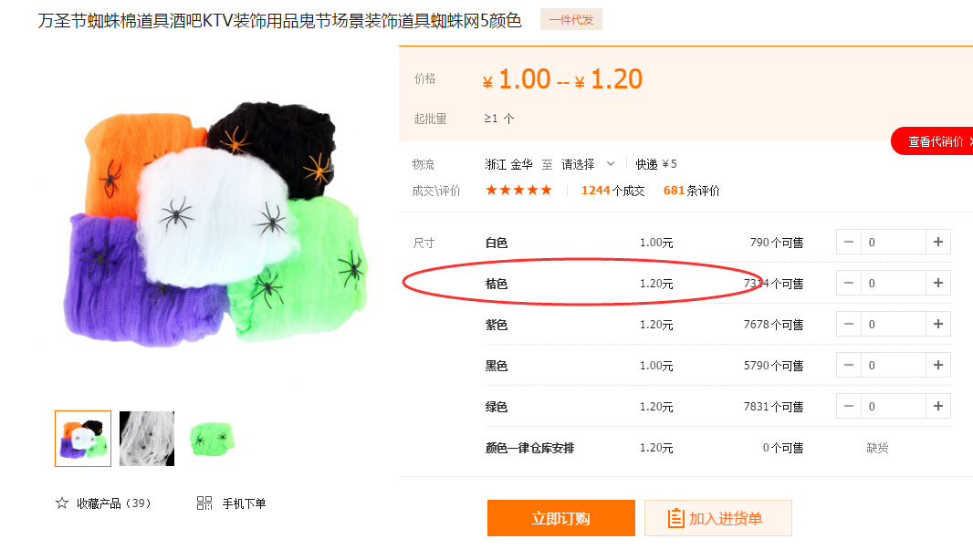Open the 查看代销价 red side button

coord(933,141)
